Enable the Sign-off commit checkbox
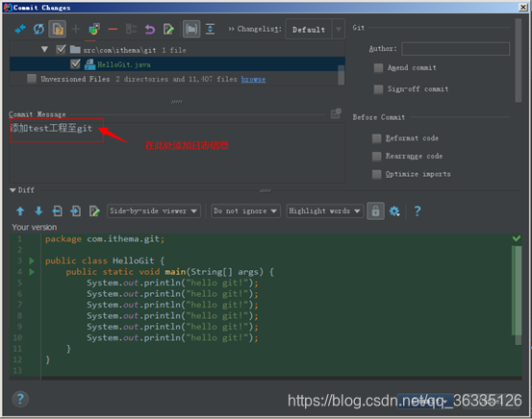The width and height of the screenshot is (532, 419). click(378, 89)
